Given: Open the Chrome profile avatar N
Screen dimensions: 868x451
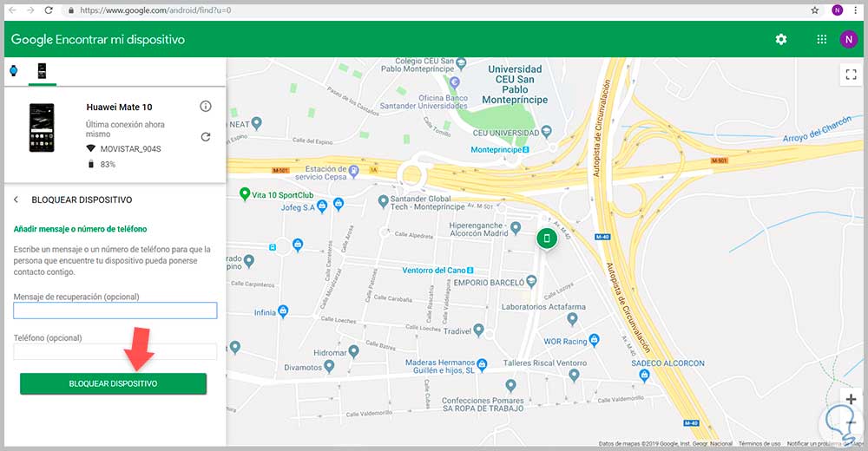Looking at the screenshot, I should pyautogui.click(x=837, y=10).
